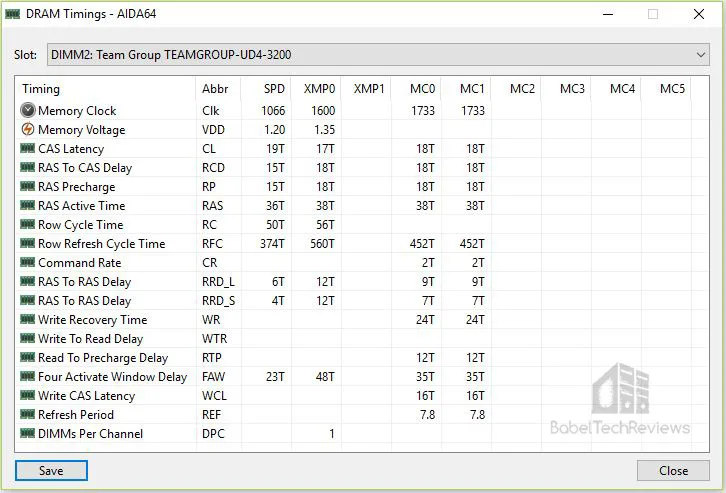The width and height of the screenshot is (726, 493).
Task: Click the Read To Precharge Delay icon
Action: pos(28,357)
